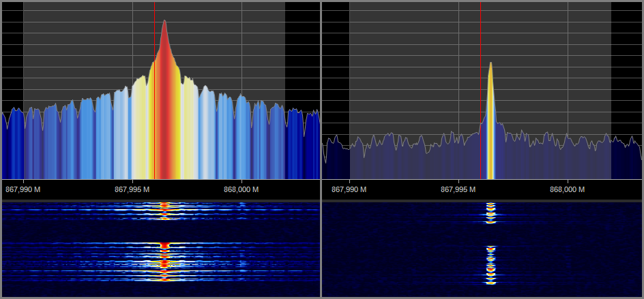This screenshot has height=299, width=644.
Task: Click the 867,995 M label in right panel
Action: coord(458,189)
